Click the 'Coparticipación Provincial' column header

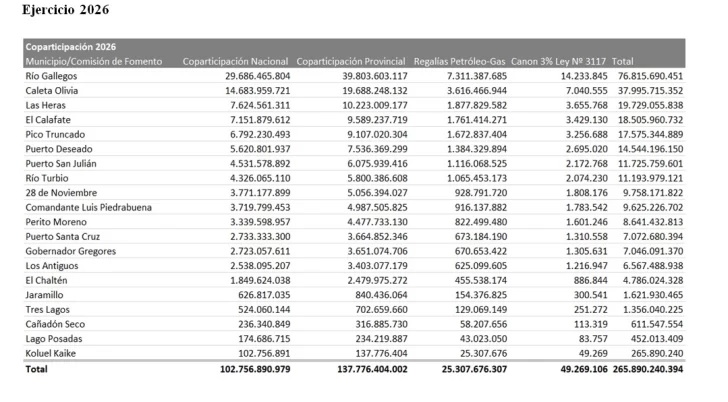point(352,61)
